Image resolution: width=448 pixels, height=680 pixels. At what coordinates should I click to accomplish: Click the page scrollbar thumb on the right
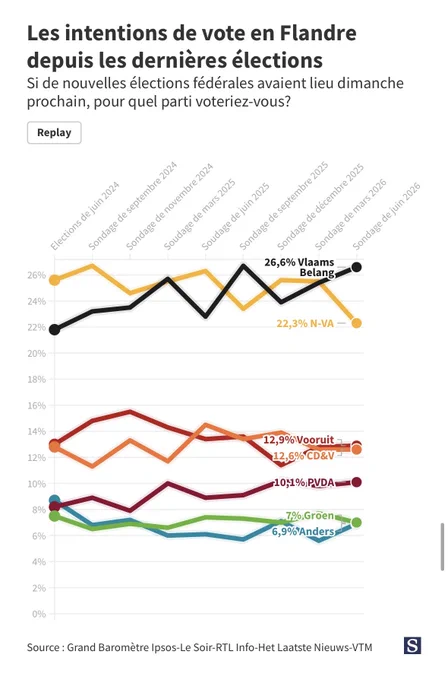(442, 547)
